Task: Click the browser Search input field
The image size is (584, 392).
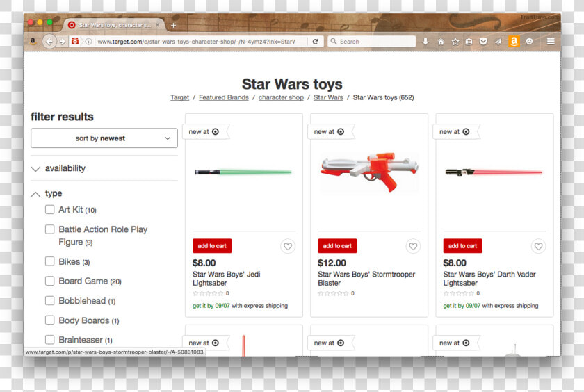Action: coord(372,41)
